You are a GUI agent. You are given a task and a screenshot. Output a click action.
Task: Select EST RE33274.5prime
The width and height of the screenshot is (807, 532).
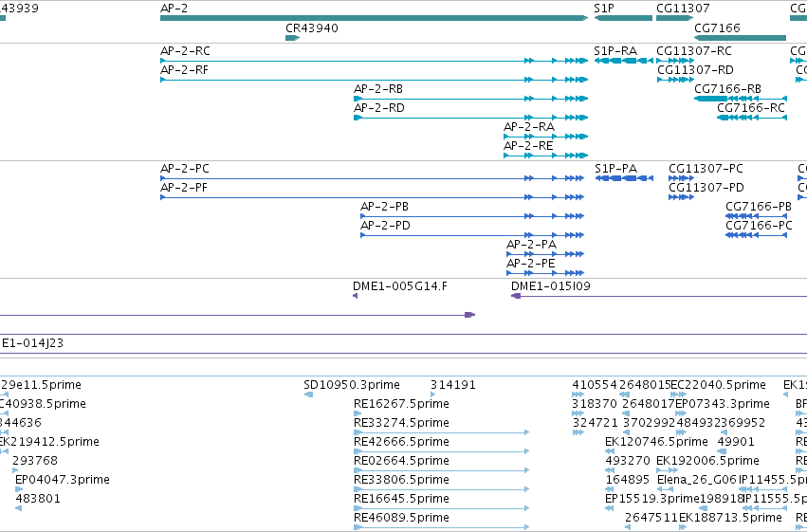pos(401,423)
